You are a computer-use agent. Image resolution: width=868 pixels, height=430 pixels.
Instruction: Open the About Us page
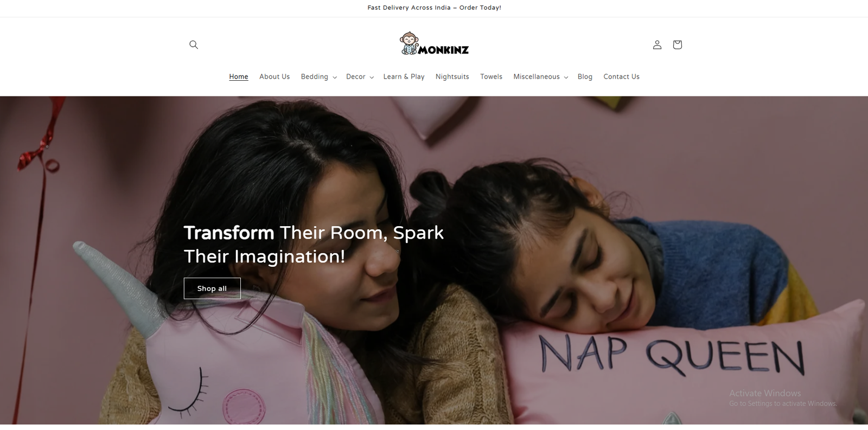pos(275,76)
